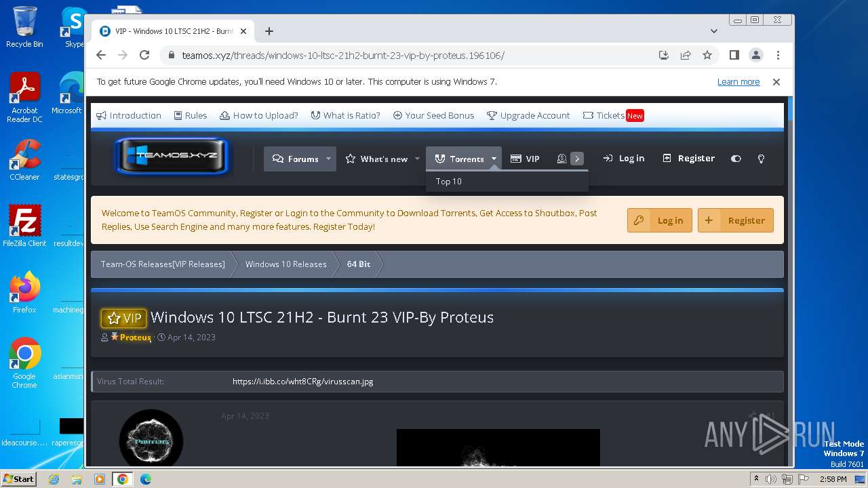Open the Introduction link
Image resolution: width=868 pixels, height=488 pixels.
coord(129,115)
